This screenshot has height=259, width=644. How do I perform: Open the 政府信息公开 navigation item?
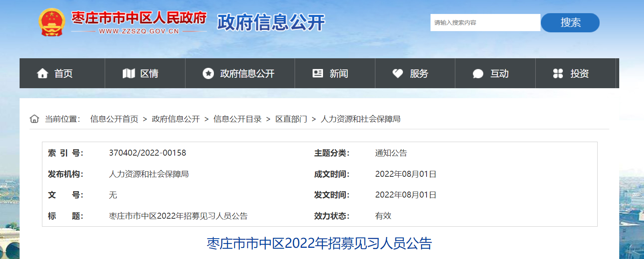240,73
